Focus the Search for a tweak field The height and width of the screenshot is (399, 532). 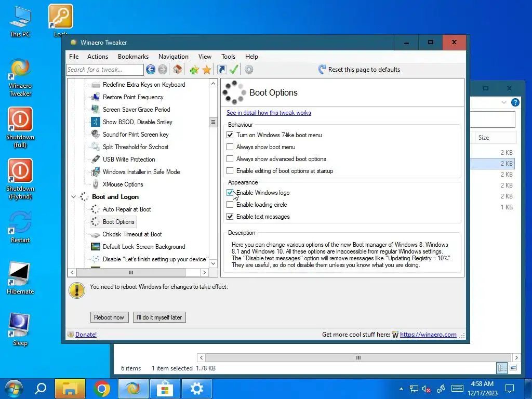pyautogui.click(x=105, y=70)
